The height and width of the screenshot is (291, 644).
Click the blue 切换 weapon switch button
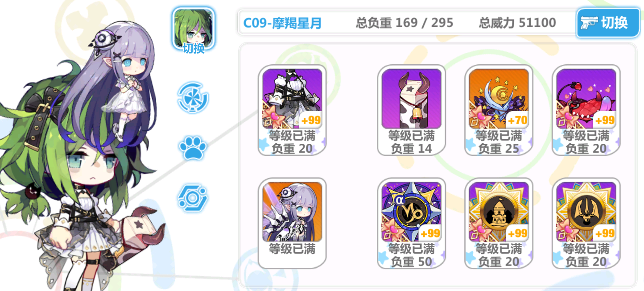[x=608, y=22]
